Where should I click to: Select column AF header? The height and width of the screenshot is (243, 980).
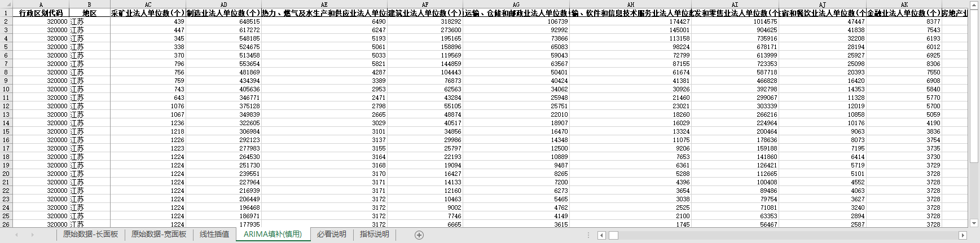click(425, 5)
